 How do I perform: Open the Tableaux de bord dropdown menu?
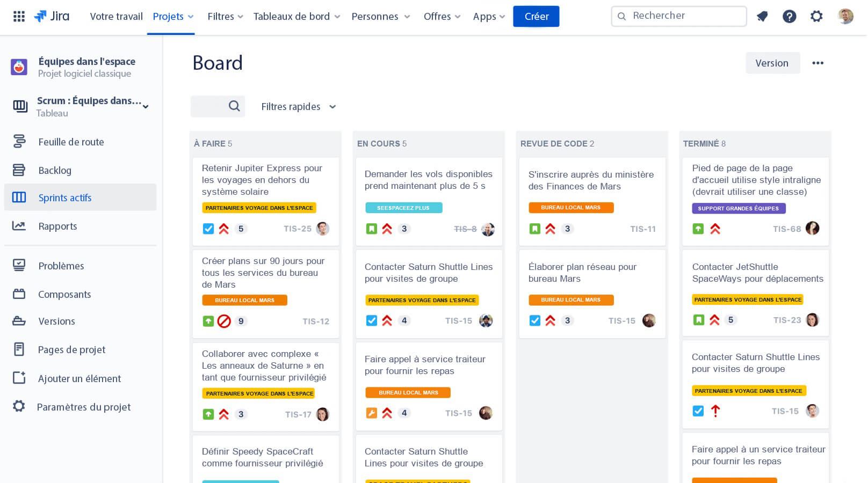click(x=296, y=17)
